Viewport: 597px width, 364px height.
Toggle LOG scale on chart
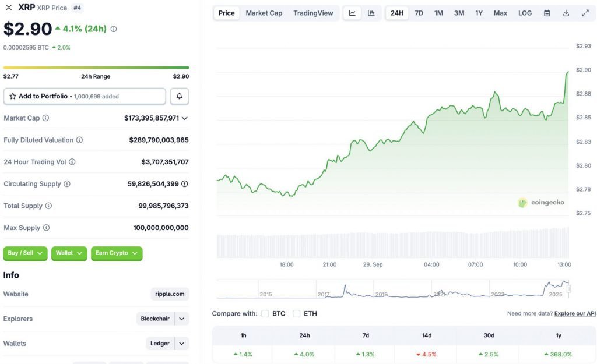point(525,13)
